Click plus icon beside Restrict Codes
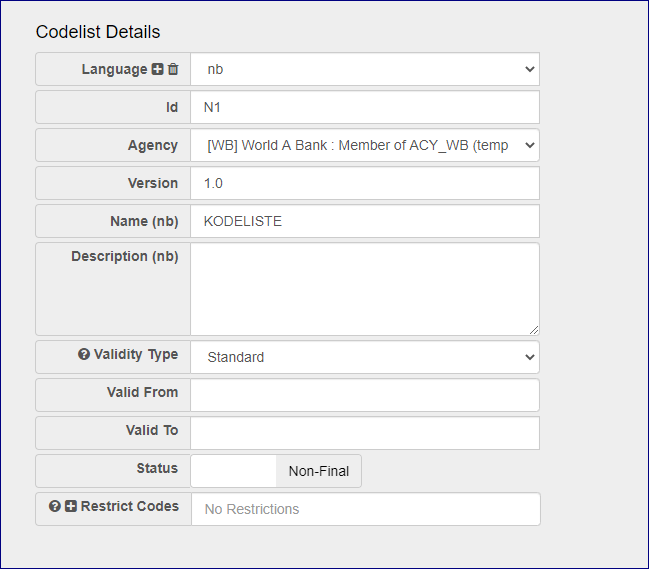The width and height of the screenshot is (649, 569). point(71,507)
